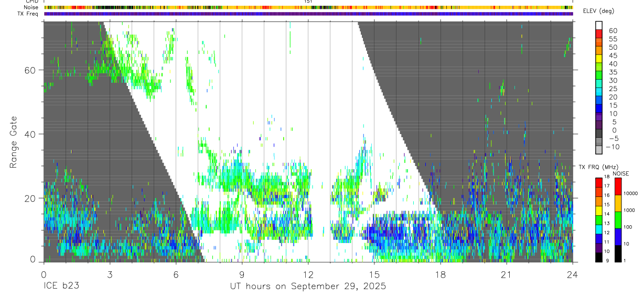Click the x-axis tick label '6'

tap(176, 275)
